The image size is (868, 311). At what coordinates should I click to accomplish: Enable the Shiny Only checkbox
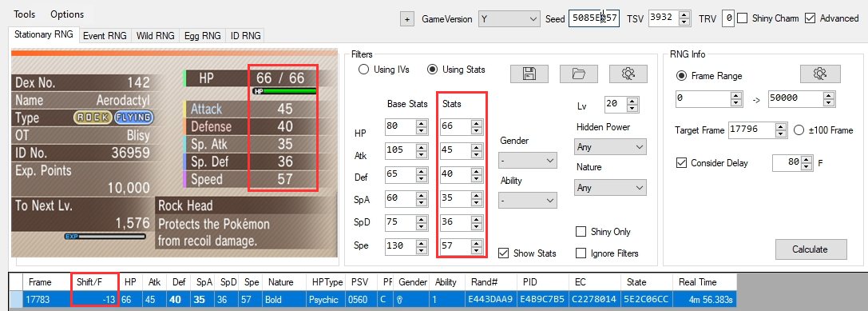581,232
